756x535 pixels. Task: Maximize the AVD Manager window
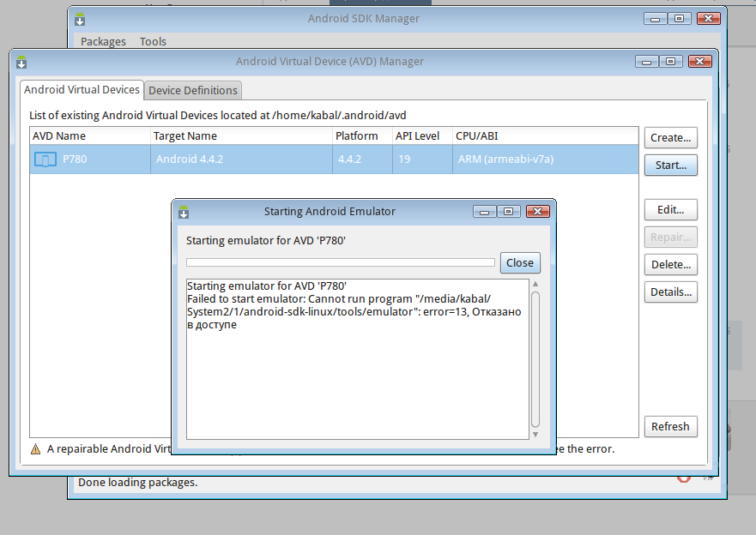(x=671, y=61)
